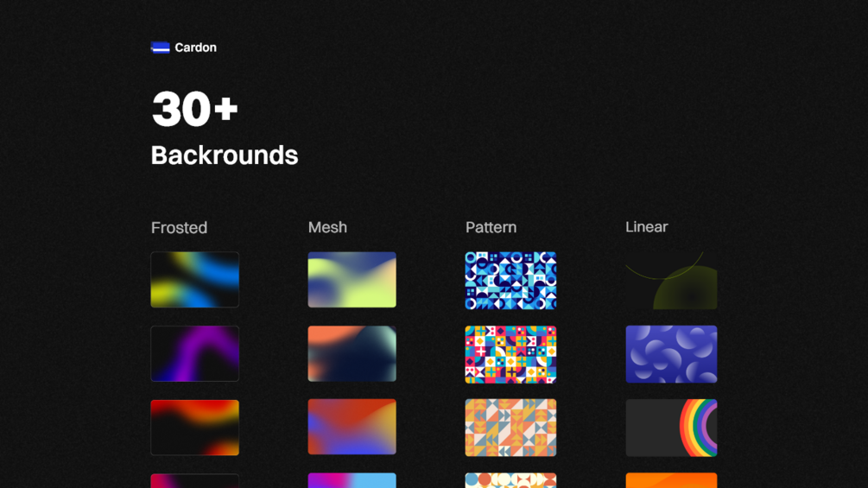Screen dimensions: 868x488
Task: Open the orange triangle Pattern background
Action: click(x=510, y=428)
